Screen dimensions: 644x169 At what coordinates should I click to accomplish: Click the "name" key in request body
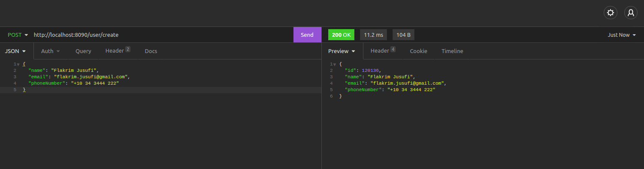37,70
